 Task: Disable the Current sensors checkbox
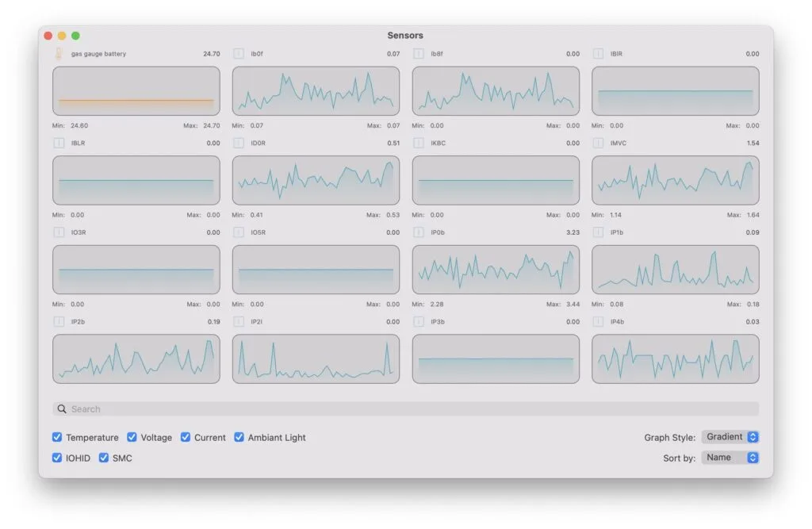[186, 437]
